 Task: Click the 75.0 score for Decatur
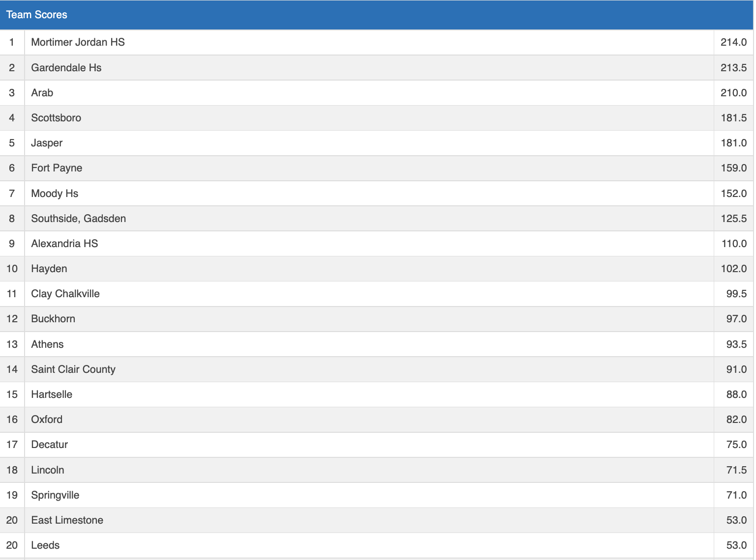736,445
